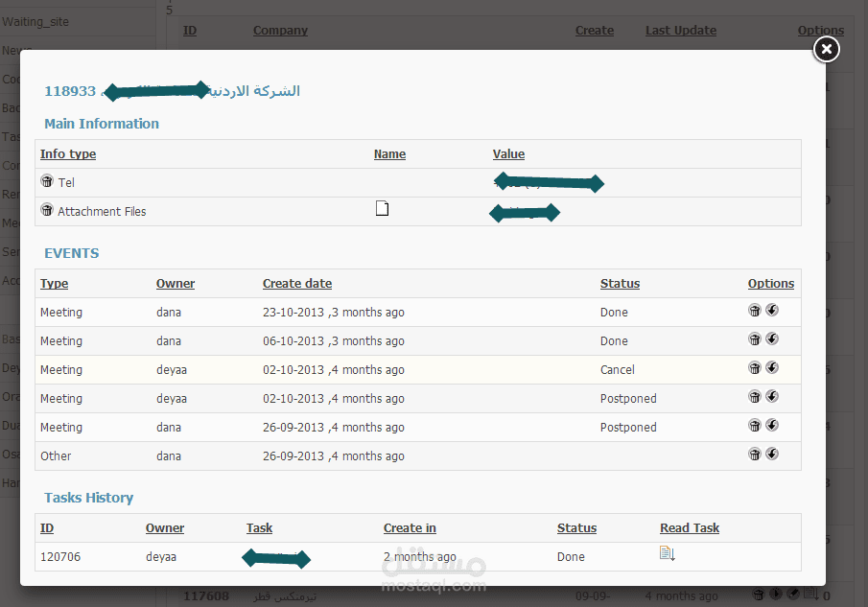
Task: Open the attachment file document icon
Action: tap(382, 209)
